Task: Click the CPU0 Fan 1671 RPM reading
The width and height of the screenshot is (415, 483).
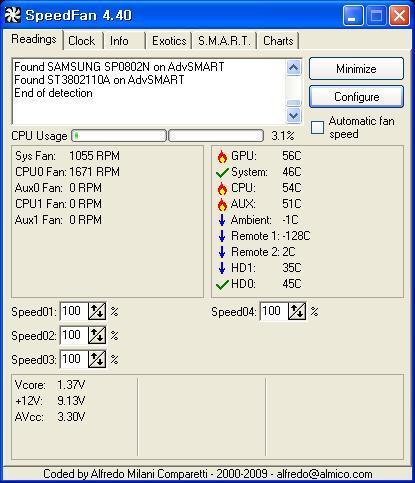Action: tap(67, 172)
